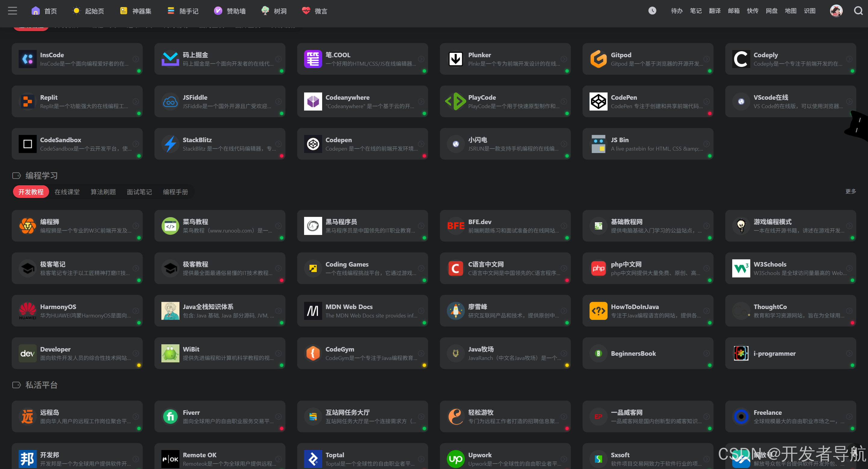The height and width of the screenshot is (469, 868).
Task: Open the 微言 menu item
Action: (x=314, y=11)
